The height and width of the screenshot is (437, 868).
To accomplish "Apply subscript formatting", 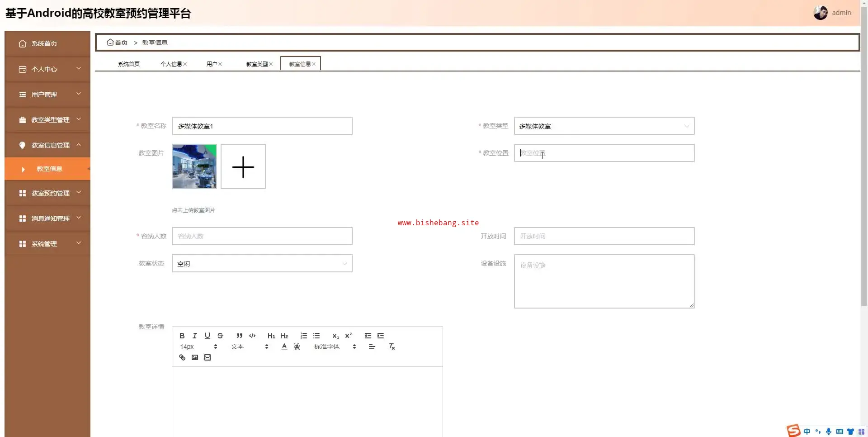I will (335, 336).
